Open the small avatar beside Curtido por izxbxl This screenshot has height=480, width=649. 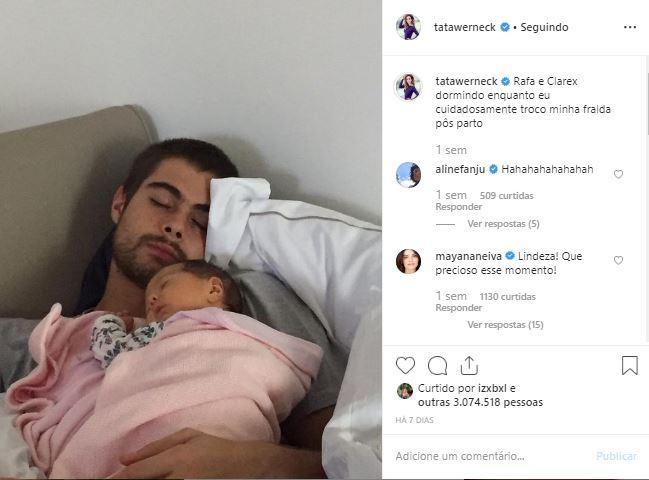(x=405, y=391)
